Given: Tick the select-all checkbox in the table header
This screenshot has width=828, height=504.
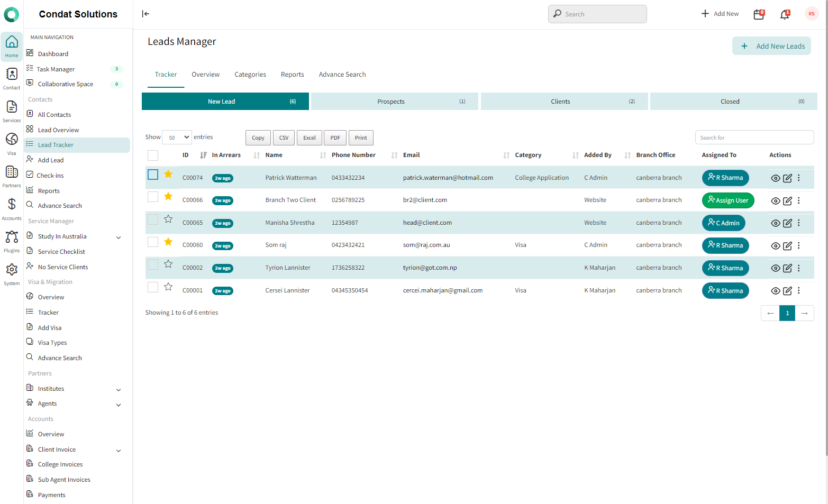Looking at the screenshot, I should pos(153,155).
